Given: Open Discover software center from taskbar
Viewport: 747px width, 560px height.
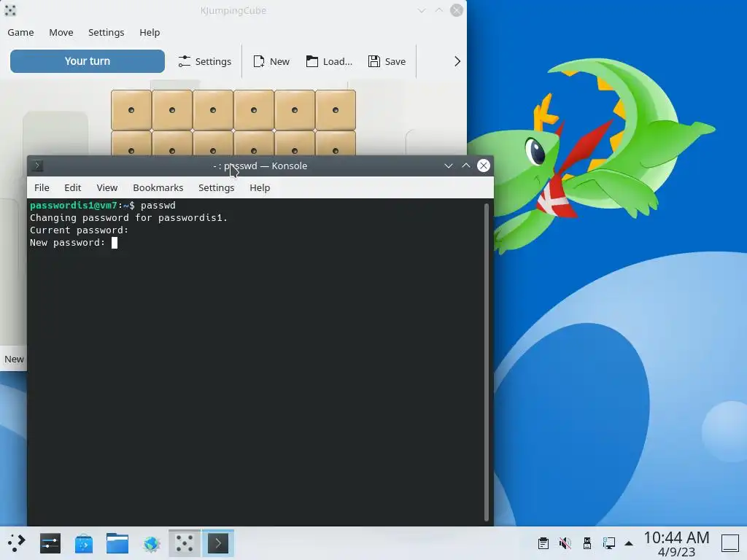Looking at the screenshot, I should (x=84, y=542).
